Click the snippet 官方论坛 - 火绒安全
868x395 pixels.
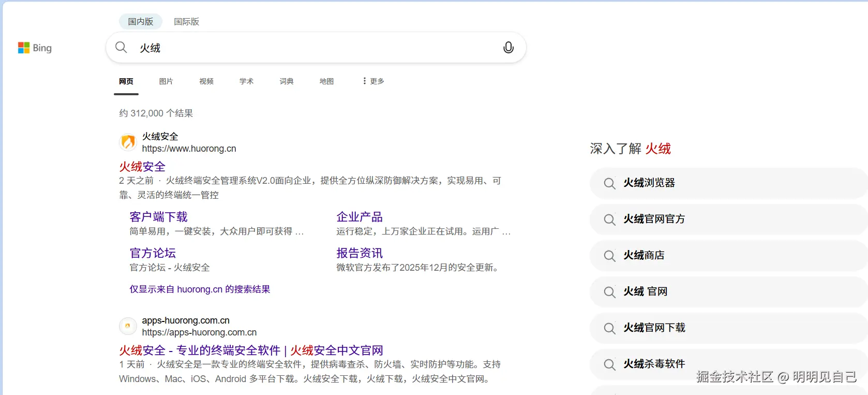[170, 268]
